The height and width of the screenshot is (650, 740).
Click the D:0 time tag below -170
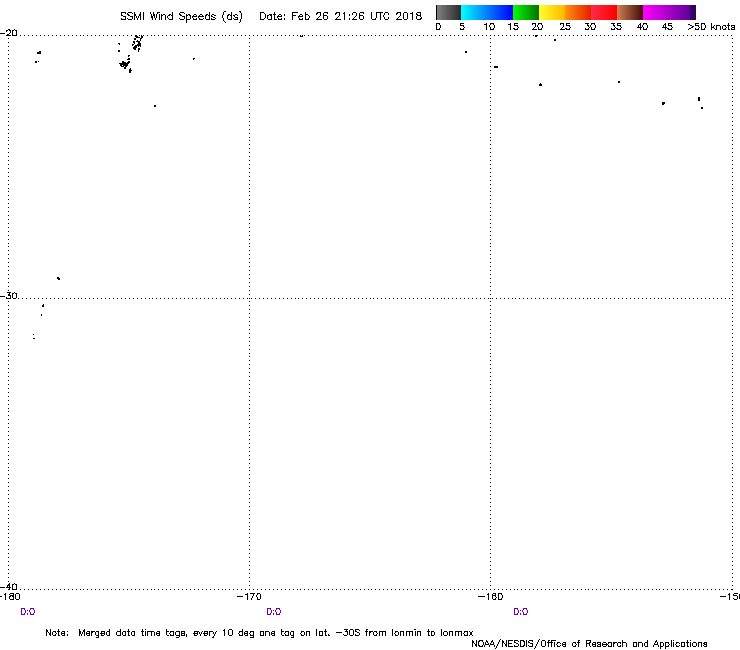(274, 611)
